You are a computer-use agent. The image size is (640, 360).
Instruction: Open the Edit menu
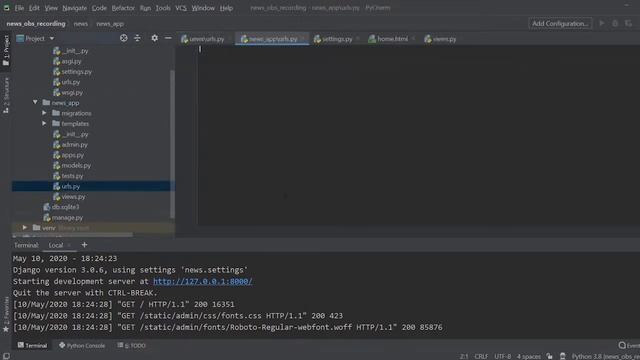[34, 8]
